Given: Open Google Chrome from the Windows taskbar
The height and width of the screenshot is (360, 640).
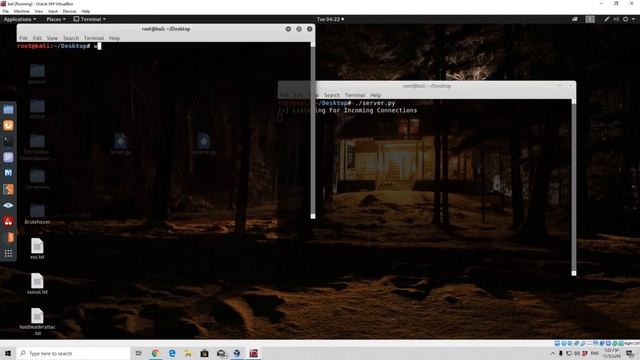Looking at the screenshot, I should pos(155,353).
